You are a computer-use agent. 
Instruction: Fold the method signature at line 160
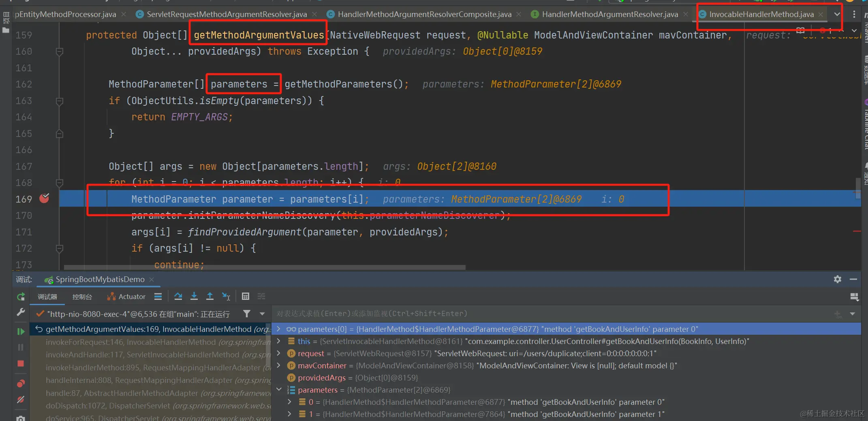click(60, 51)
